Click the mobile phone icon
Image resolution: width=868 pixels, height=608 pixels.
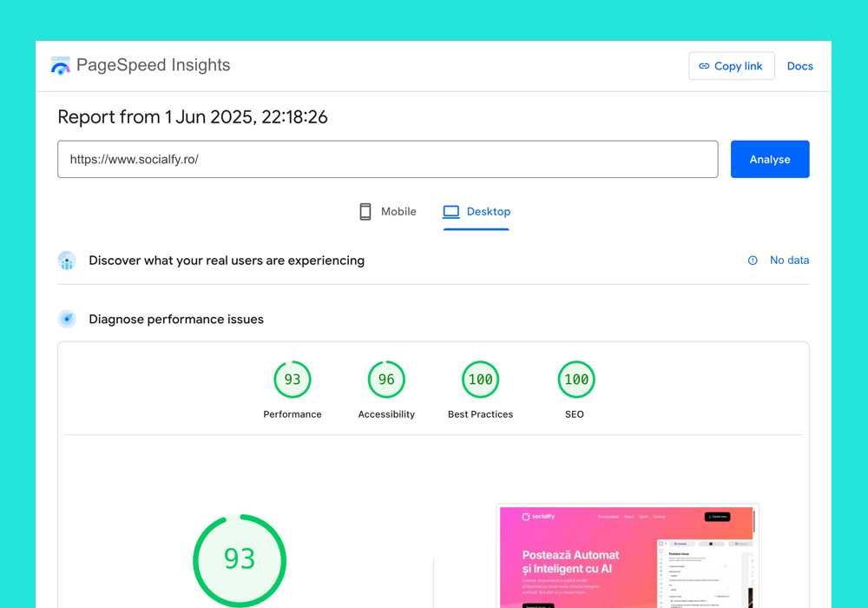tap(365, 212)
